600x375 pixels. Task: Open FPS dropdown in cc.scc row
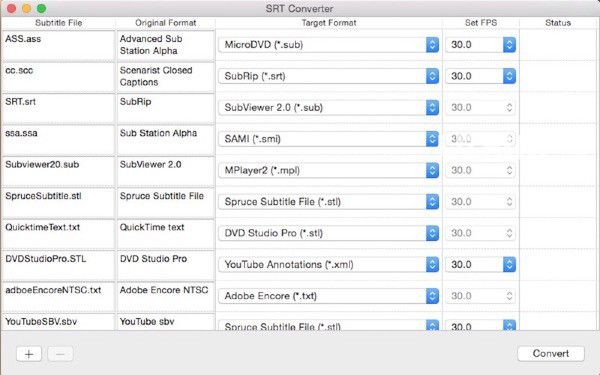(x=481, y=76)
